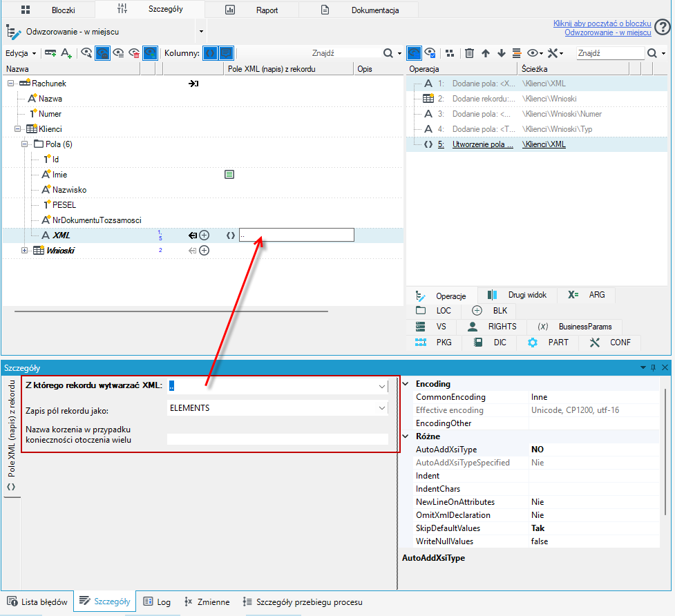Viewport: 675px width, 616px height.
Task: Toggle the eye-with-list view button
Action: pyautogui.click(x=118, y=53)
